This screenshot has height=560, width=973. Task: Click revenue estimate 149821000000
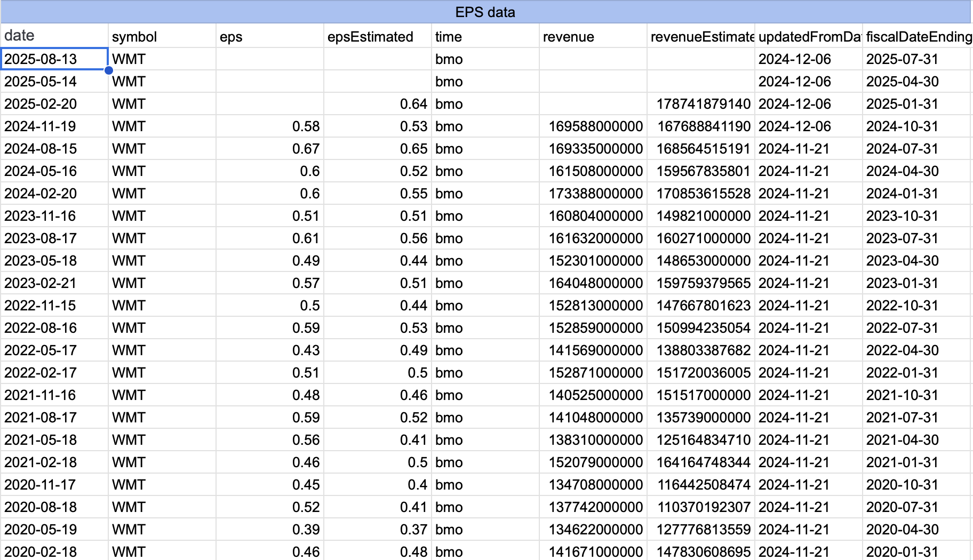pyautogui.click(x=701, y=215)
